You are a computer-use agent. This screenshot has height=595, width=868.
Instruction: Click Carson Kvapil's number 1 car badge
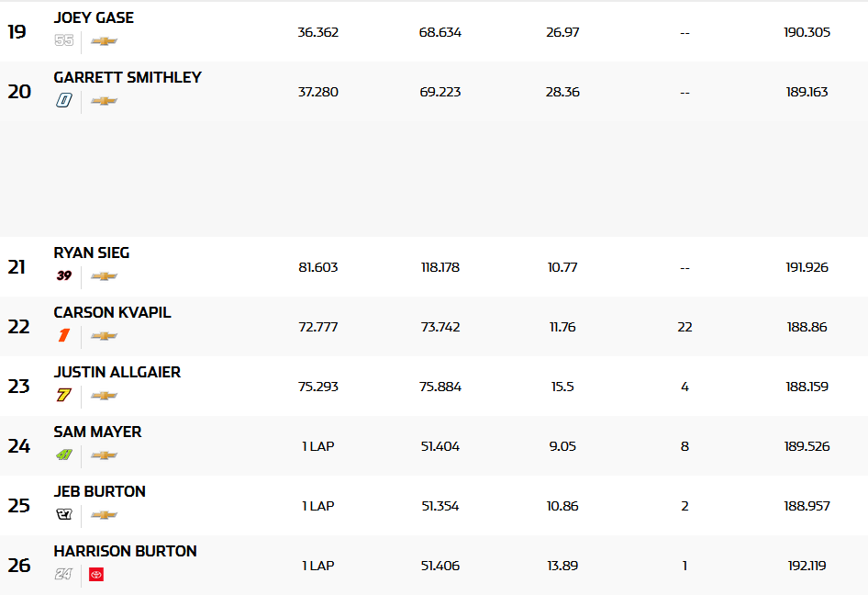(x=63, y=336)
